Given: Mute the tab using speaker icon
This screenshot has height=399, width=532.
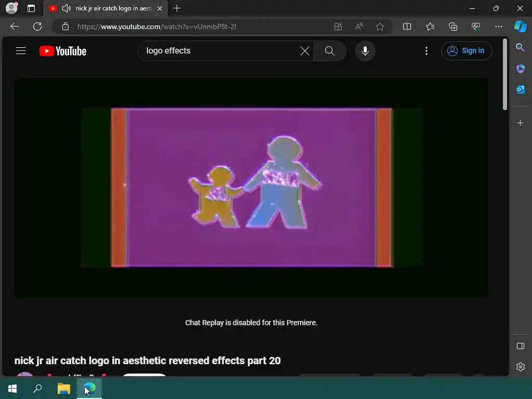Looking at the screenshot, I should tap(66, 8).
